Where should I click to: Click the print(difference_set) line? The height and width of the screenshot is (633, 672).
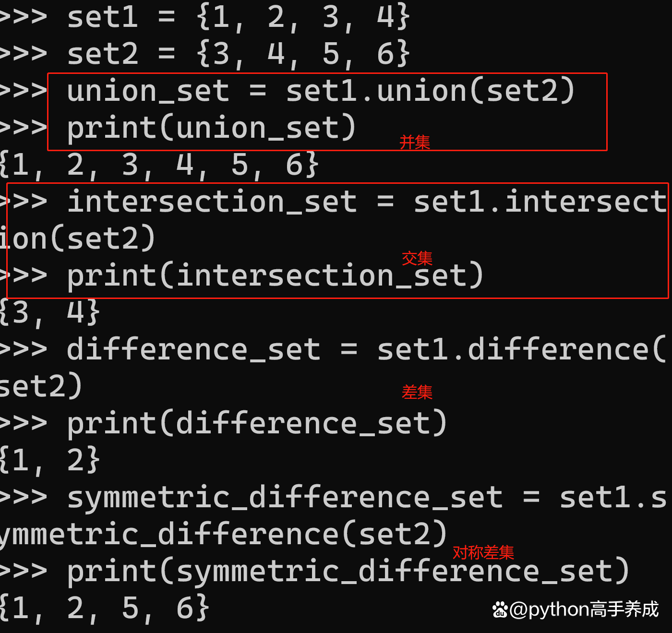pos(257,424)
